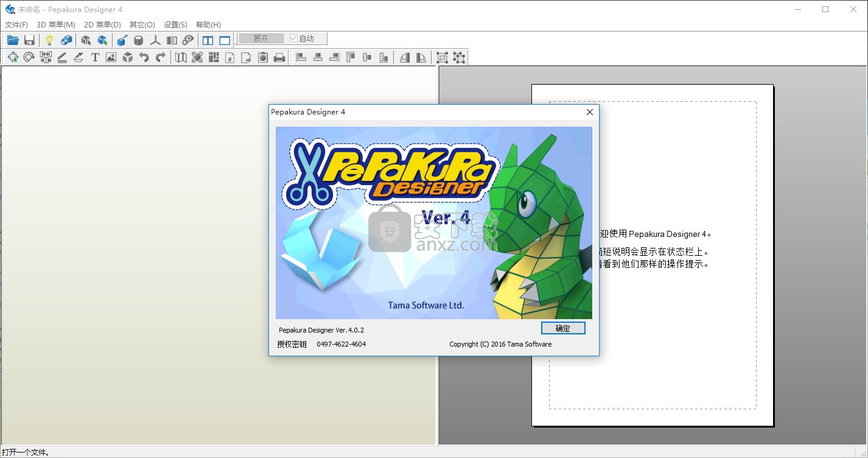Select the pencil edge edit tool
Screen dimensions: 868x458
pyautogui.click(x=62, y=57)
